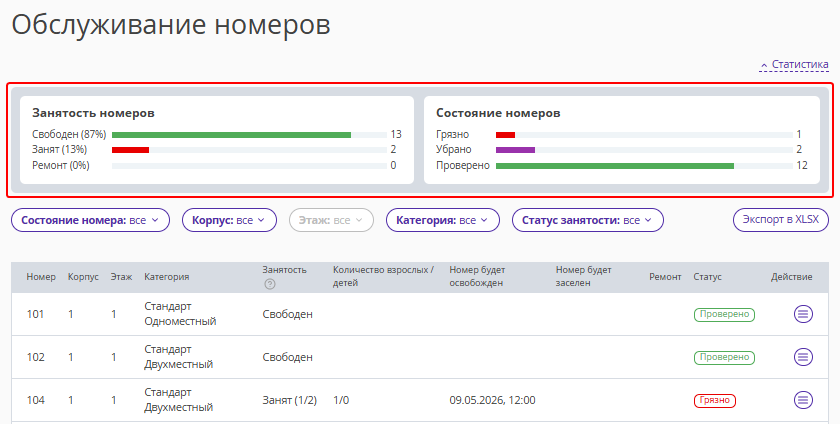Click count 12 beside Проверено bar

pyautogui.click(x=801, y=166)
